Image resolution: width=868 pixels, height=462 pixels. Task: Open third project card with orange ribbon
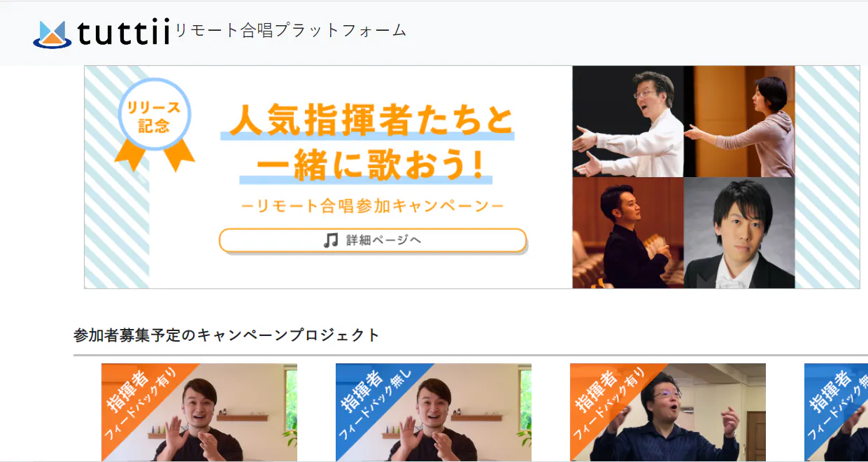(668, 412)
